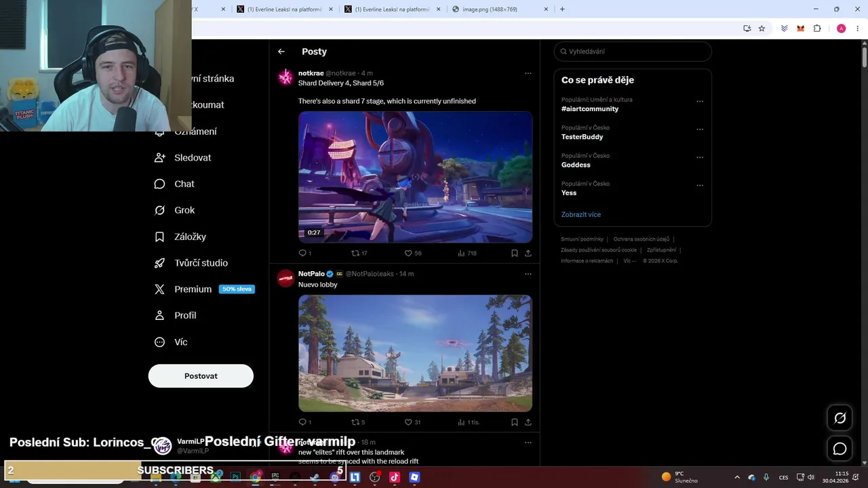Open the Grok floating button
Screen dimensions: 868x488
(840, 418)
